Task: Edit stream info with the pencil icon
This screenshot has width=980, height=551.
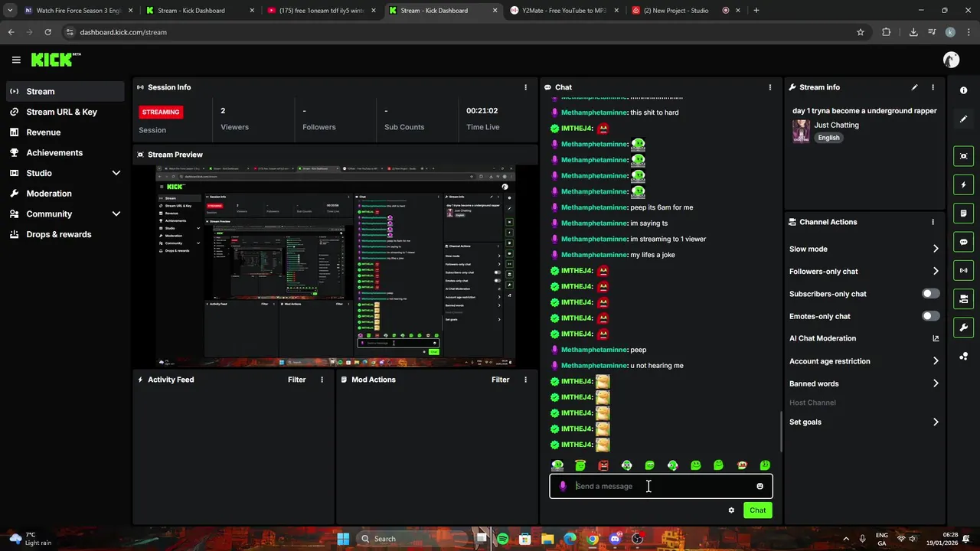Action: (914, 87)
